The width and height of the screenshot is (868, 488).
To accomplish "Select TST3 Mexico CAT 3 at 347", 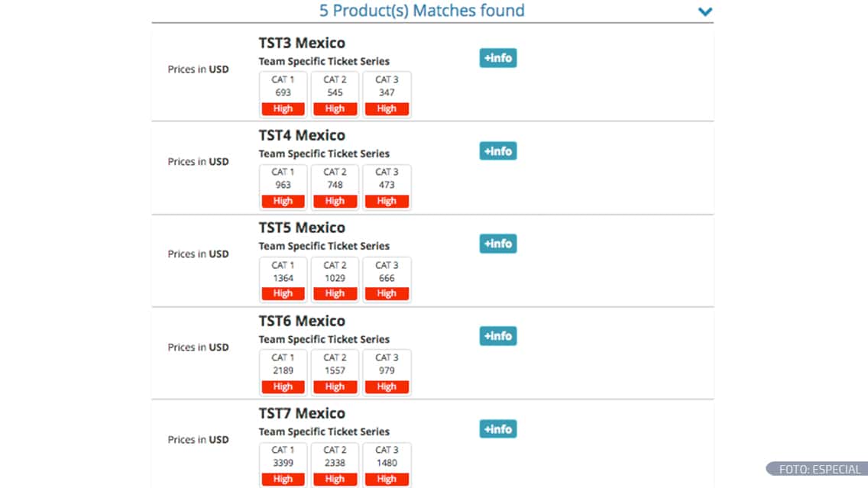I will pyautogui.click(x=387, y=94).
